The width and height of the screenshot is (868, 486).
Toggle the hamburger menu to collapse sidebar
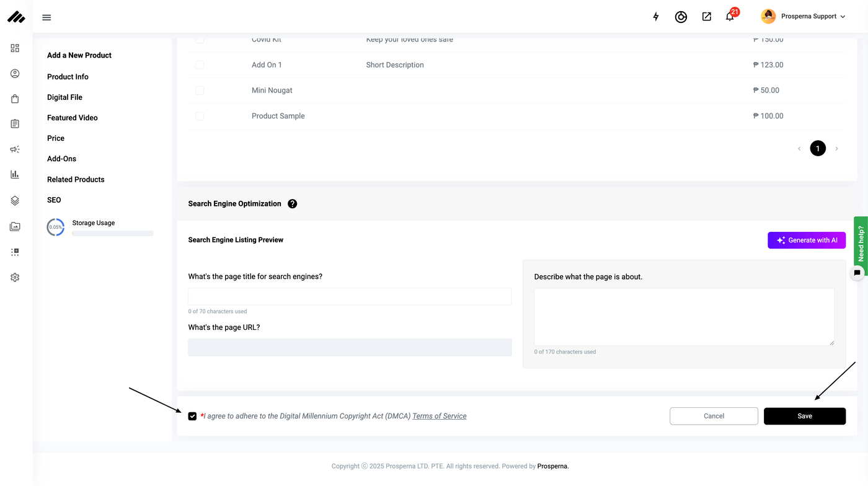[x=46, y=17]
